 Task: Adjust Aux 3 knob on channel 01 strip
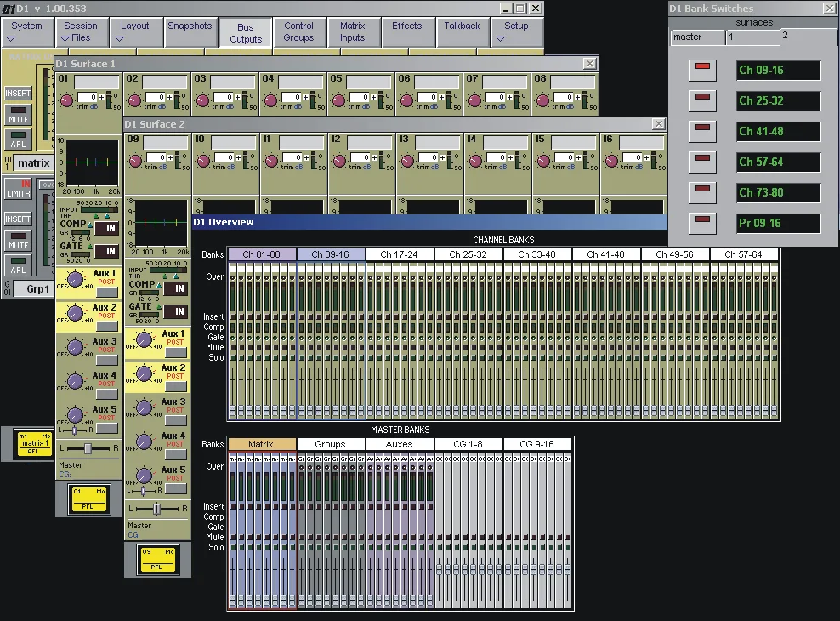[x=76, y=347]
